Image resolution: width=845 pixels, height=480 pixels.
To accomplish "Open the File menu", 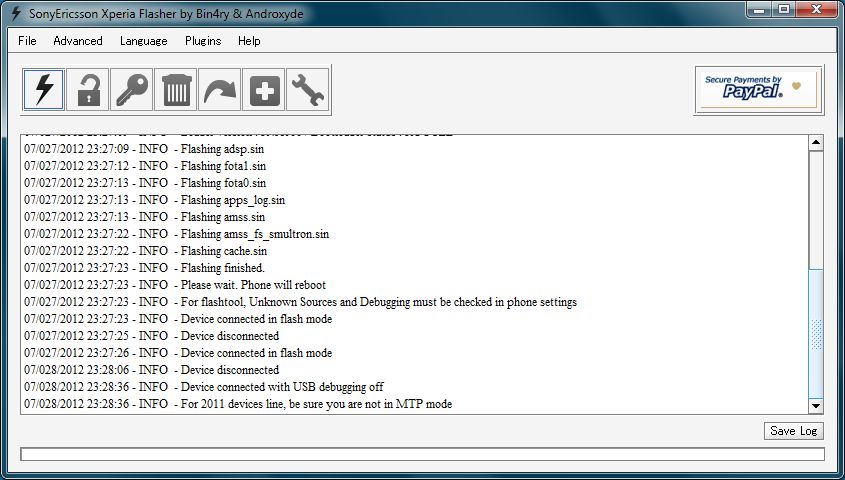I will (x=27, y=41).
